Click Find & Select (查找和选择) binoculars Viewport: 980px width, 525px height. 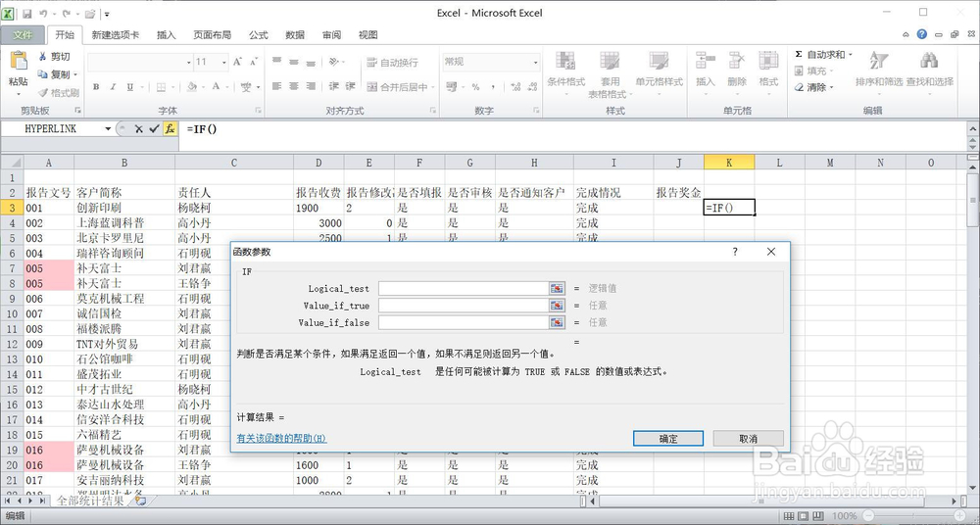click(929, 61)
